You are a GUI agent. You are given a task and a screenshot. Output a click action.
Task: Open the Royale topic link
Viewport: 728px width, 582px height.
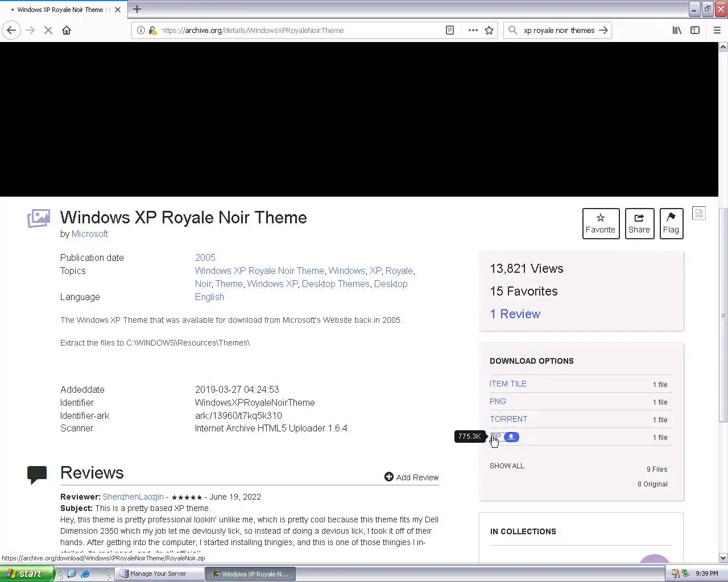click(x=399, y=271)
